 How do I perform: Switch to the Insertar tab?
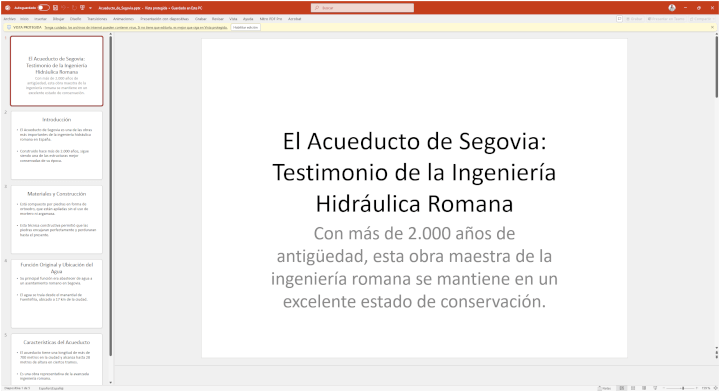coord(40,19)
